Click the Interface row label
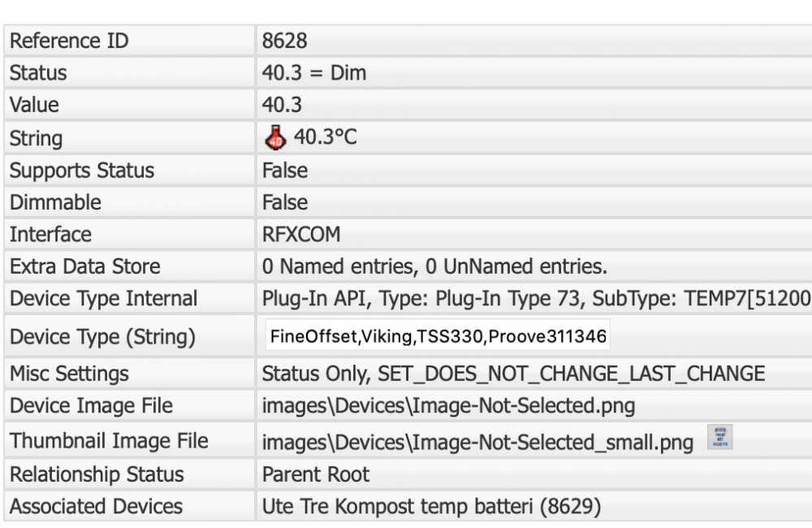Image resolution: width=812 pixels, height=528 pixels. 50,235
